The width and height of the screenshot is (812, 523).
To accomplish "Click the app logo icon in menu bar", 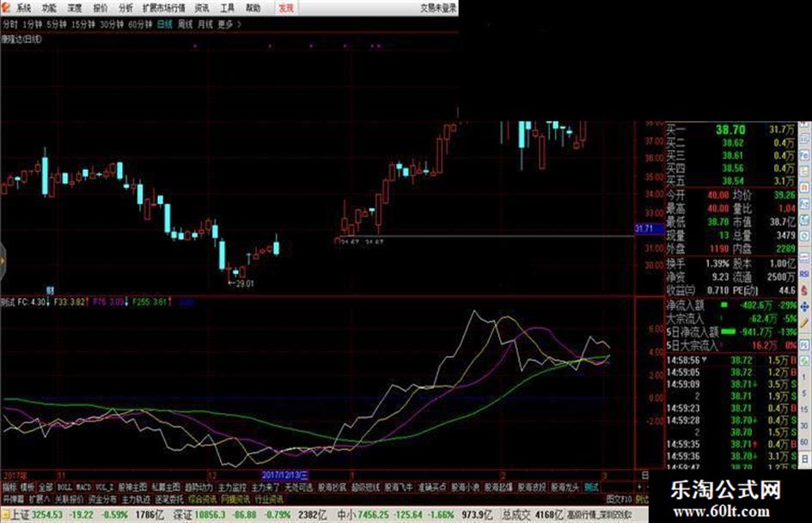I will tap(5, 7).
